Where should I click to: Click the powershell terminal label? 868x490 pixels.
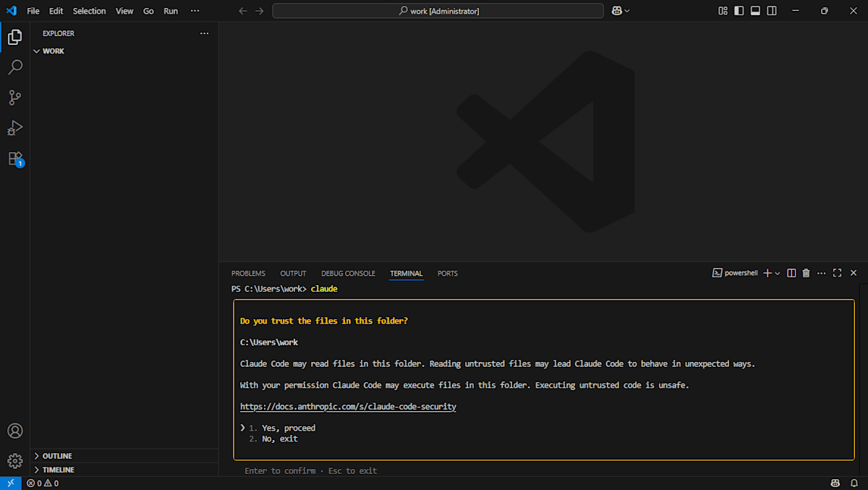735,273
